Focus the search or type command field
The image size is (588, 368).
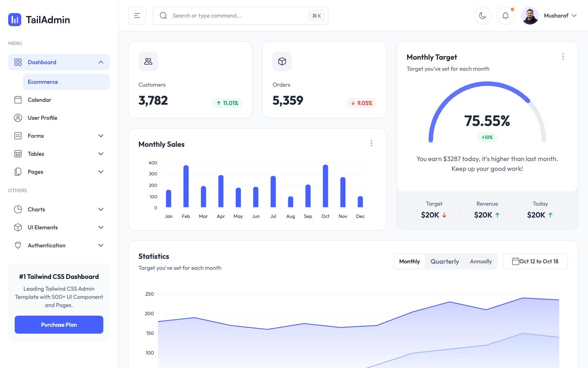(241, 16)
